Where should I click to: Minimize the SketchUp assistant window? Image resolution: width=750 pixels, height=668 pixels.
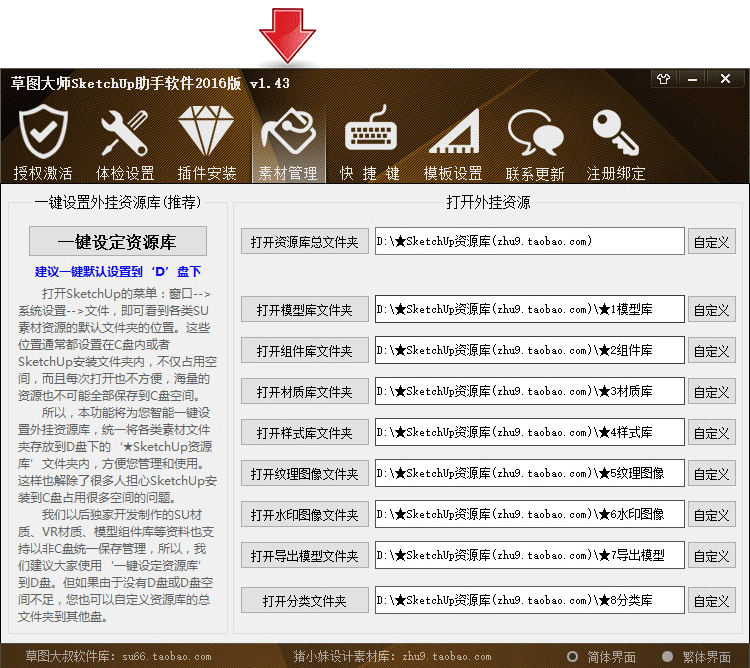pyautogui.click(x=692, y=79)
